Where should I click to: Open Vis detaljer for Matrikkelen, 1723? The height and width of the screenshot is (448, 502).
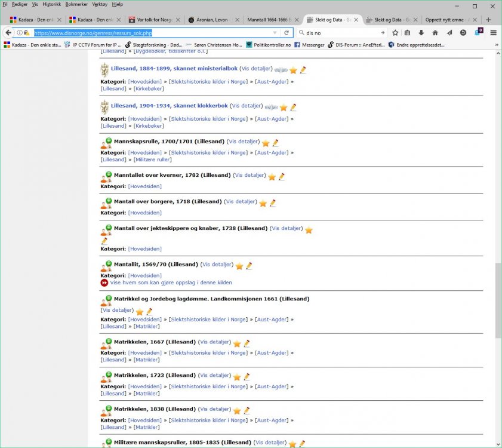tap(214, 376)
